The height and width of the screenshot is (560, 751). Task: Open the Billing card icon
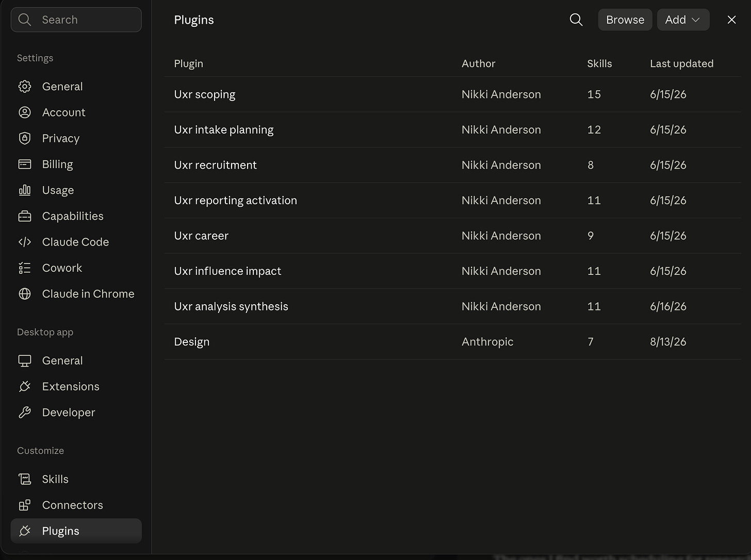tap(25, 164)
